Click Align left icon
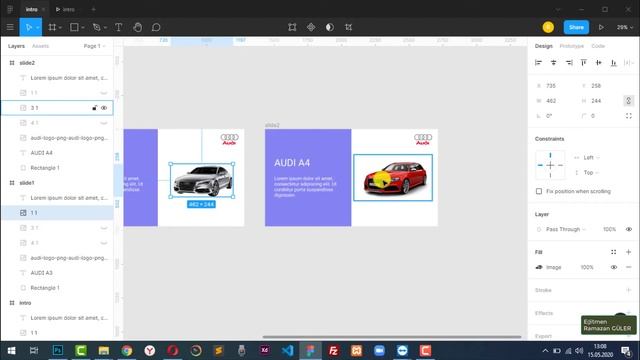Viewport: 640px width, 360px height. tap(538, 62)
